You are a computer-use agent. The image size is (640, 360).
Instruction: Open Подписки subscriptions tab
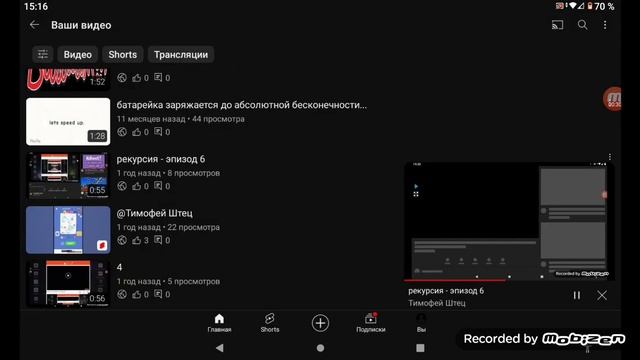(371, 323)
